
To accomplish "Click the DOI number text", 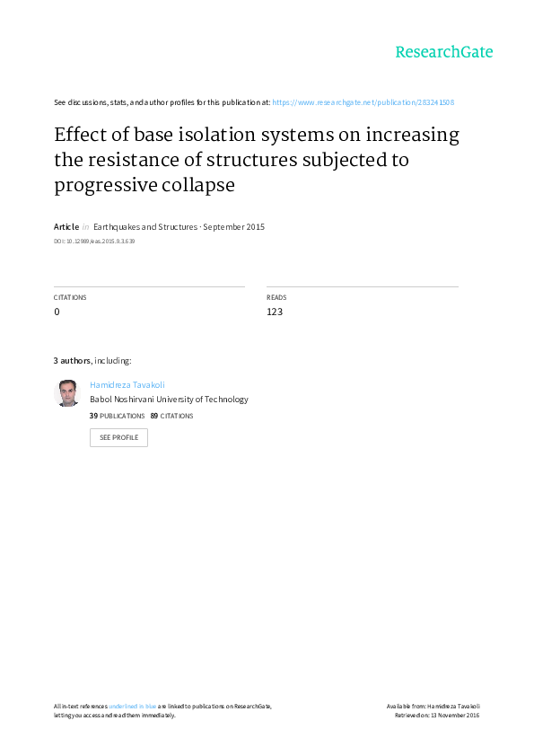I will coord(94,241).
